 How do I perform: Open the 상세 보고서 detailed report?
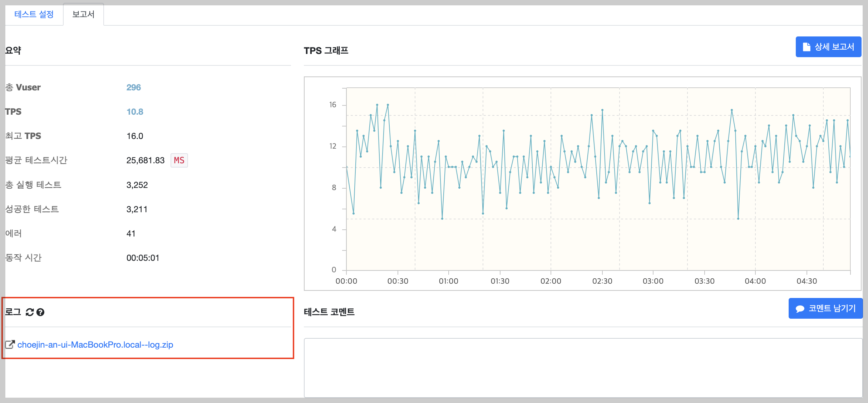[x=828, y=47]
